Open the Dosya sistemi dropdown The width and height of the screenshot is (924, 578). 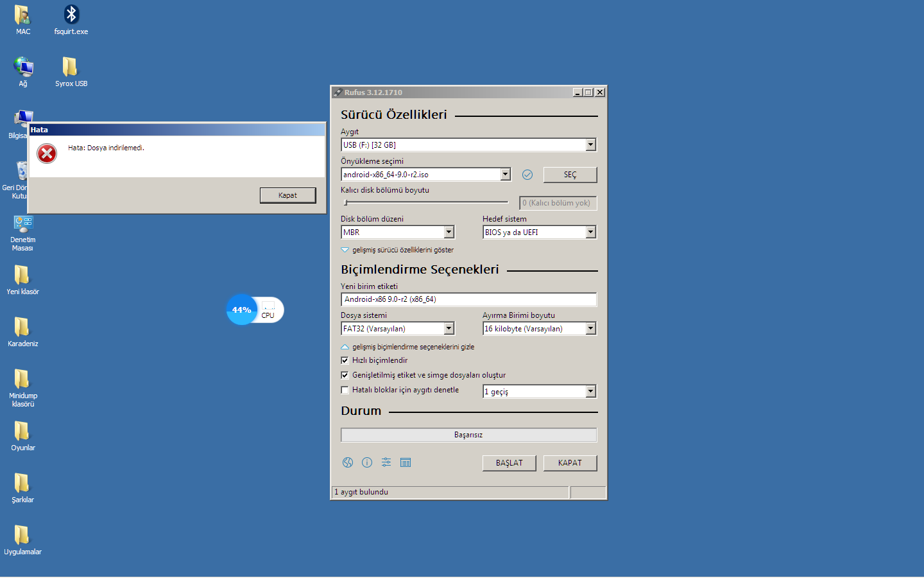[x=449, y=329]
